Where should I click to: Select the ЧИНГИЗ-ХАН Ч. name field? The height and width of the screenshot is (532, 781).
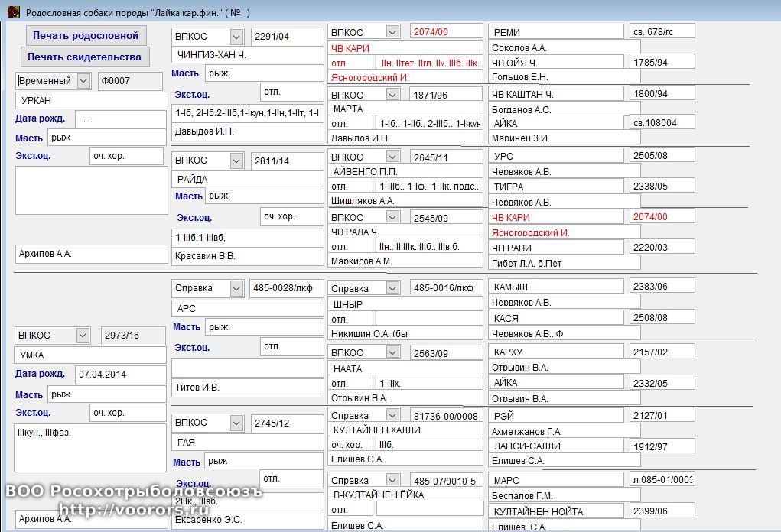click(x=248, y=55)
